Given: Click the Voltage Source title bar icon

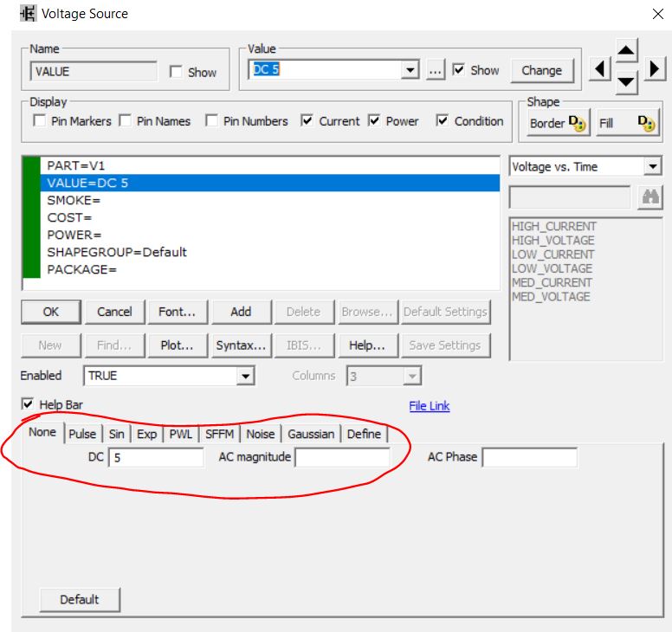Looking at the screenshot, I should (x=29, y=14).
